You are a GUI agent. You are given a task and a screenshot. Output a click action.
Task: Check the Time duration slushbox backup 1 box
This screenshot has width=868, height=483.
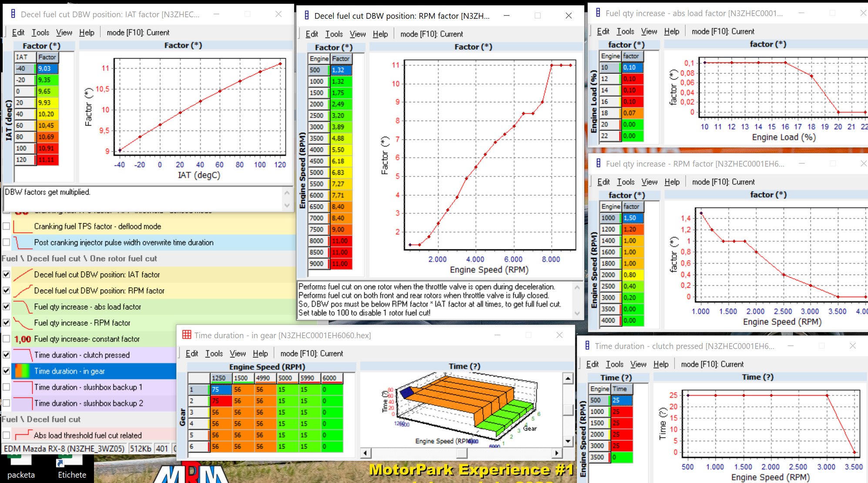(x=7, y=387)
